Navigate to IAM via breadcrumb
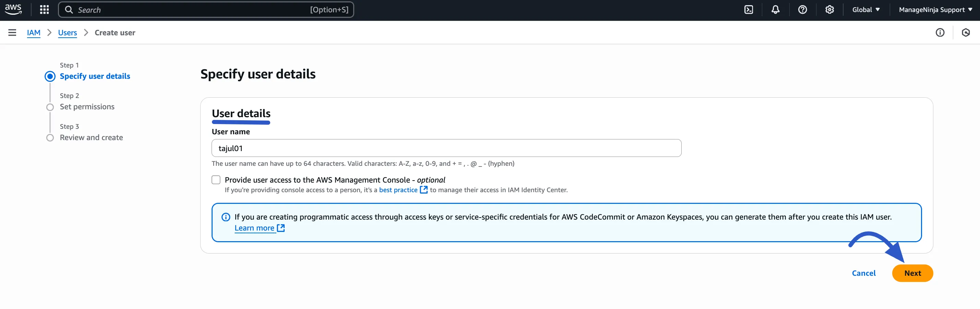Viewport: 980px width, 309px height. click(34, 33)
